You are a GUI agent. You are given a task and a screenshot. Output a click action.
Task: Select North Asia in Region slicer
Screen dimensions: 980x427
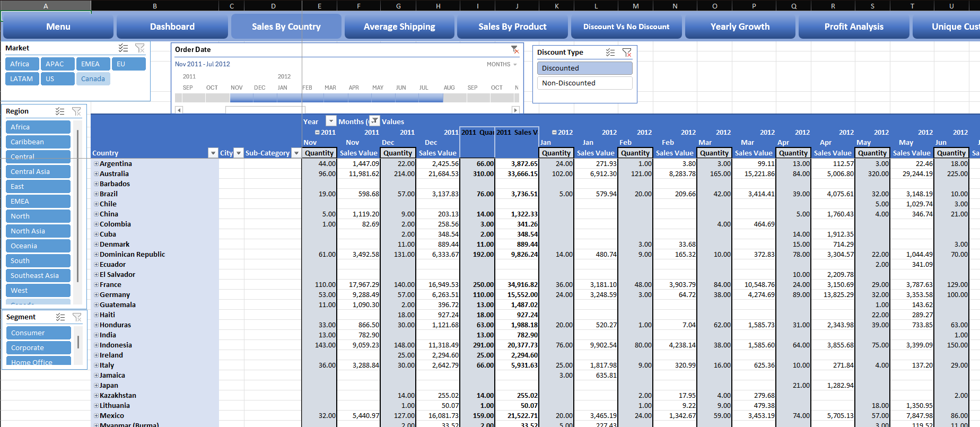(38, 231)
